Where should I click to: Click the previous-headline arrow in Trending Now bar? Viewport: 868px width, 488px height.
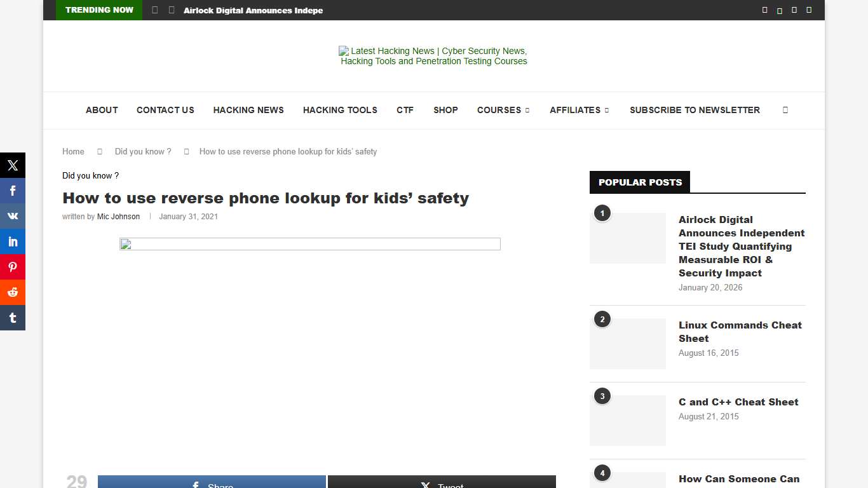(x=154, y=10)
